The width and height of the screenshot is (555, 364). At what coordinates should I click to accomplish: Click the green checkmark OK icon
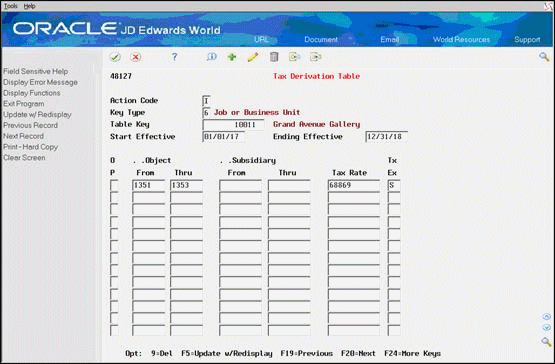click(115, 57)
